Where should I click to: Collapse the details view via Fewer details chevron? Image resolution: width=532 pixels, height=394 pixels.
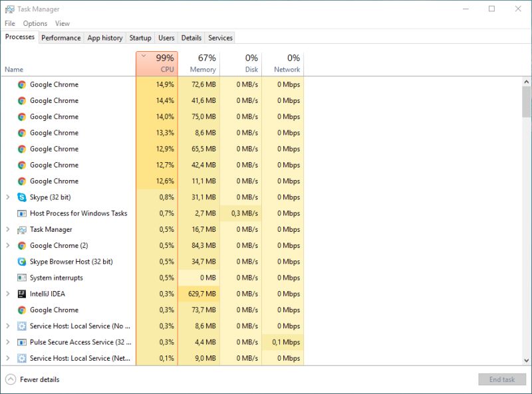[x=11, y=379]
